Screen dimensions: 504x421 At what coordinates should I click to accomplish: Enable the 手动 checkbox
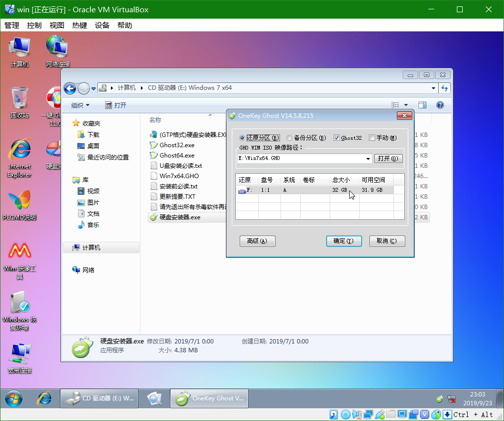click(x=372, y=138)
